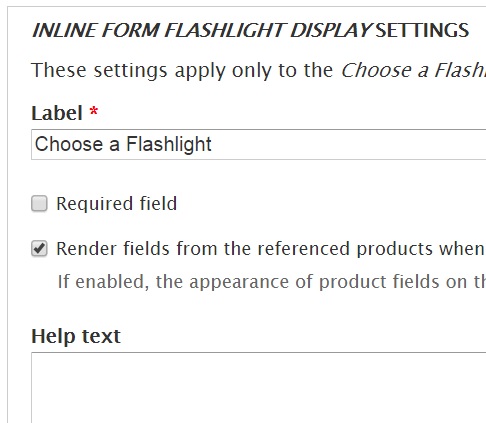
Task: Place cursor on word "Flashlight" in Label input
Action: (x=169, y=144)
